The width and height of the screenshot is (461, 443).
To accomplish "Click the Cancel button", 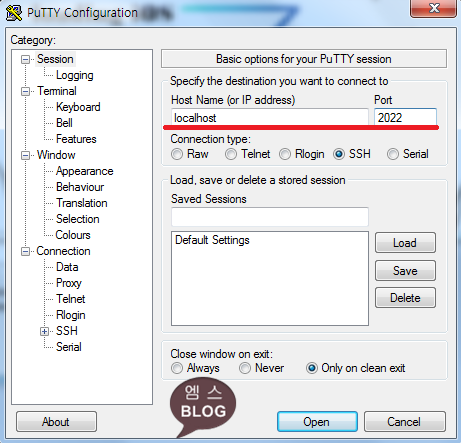I will point(405,422).
